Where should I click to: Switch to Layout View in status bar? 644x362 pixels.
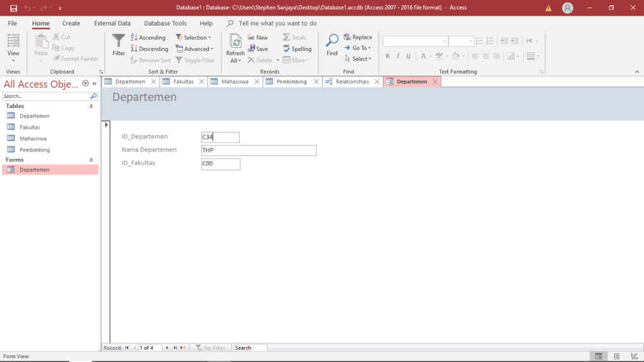[616, 356]
